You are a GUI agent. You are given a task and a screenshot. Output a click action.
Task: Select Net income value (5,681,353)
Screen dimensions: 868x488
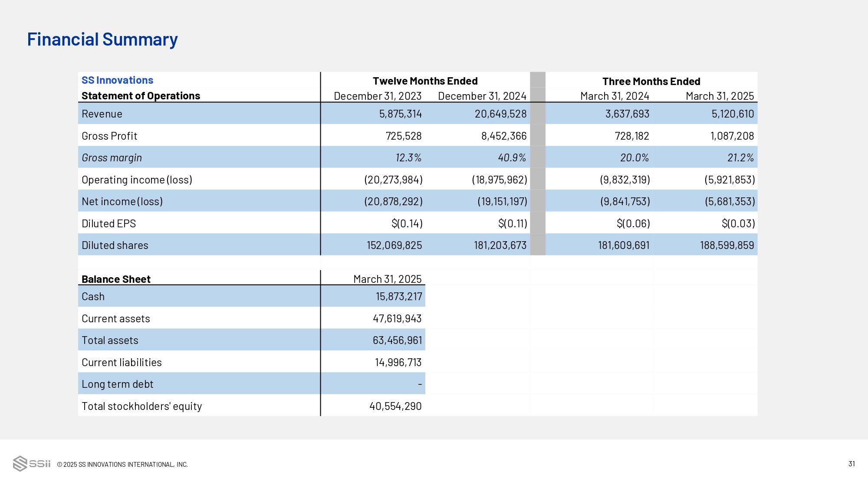(730, 202)
